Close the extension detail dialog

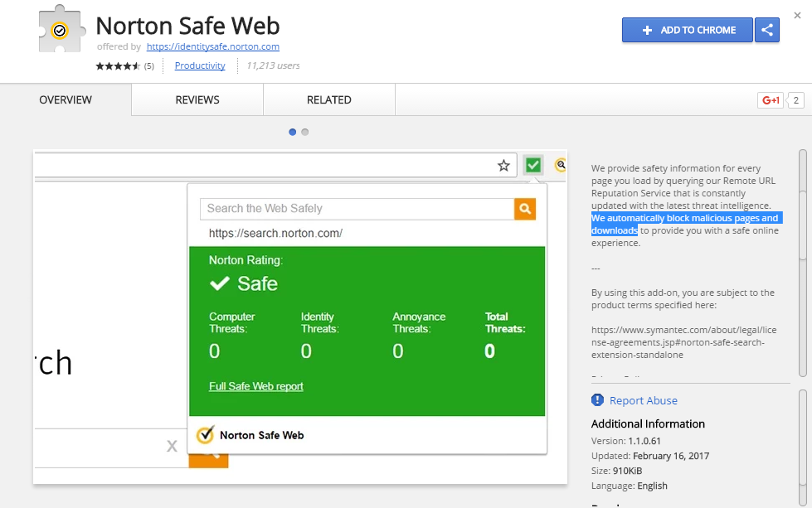coord(798,15)
